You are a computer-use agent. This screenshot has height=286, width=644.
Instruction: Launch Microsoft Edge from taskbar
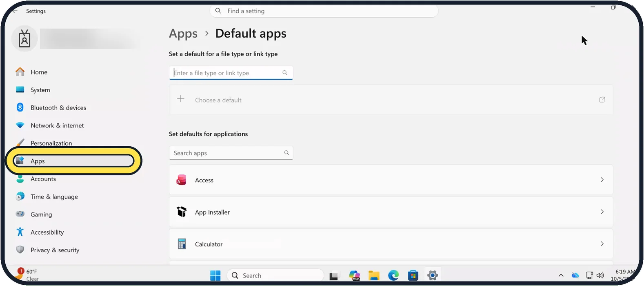(x=393, y=276)
